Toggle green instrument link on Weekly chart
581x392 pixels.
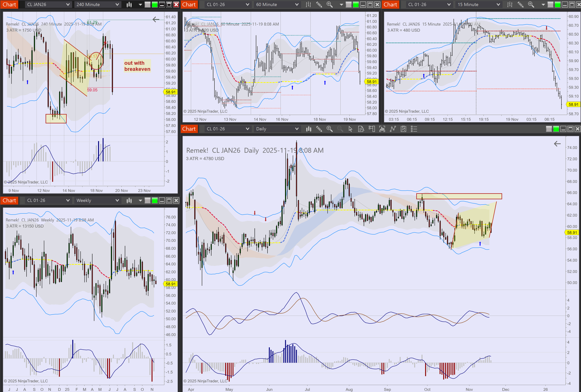tap(155, 200)
